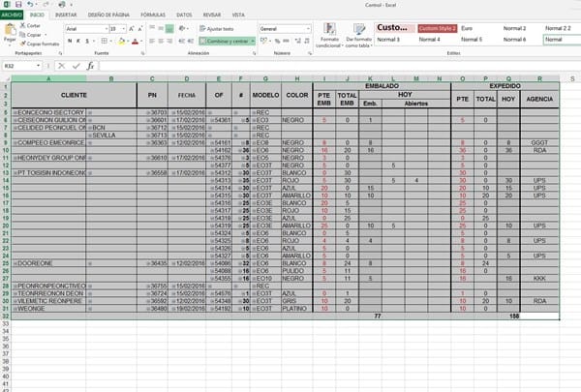The width and height of the screenshot is (581, 392).
Task: Apply red Custom Style 2 cell style
Action: [438, 28]
